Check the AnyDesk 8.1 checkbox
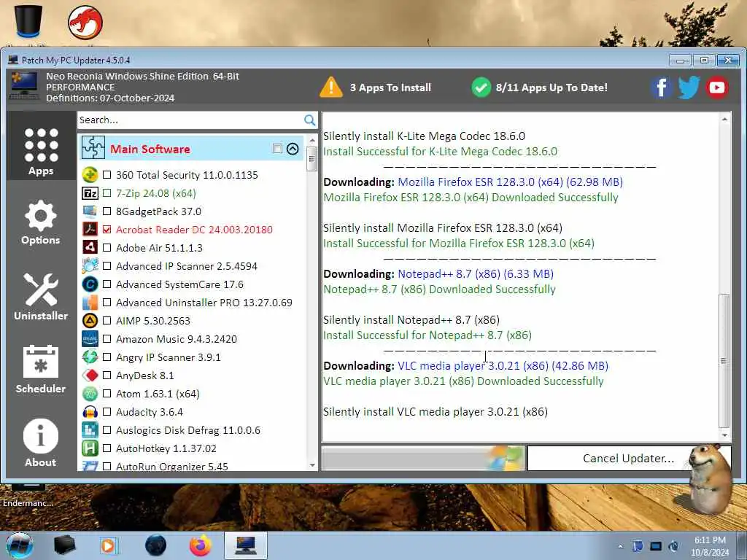 (107, 376)
